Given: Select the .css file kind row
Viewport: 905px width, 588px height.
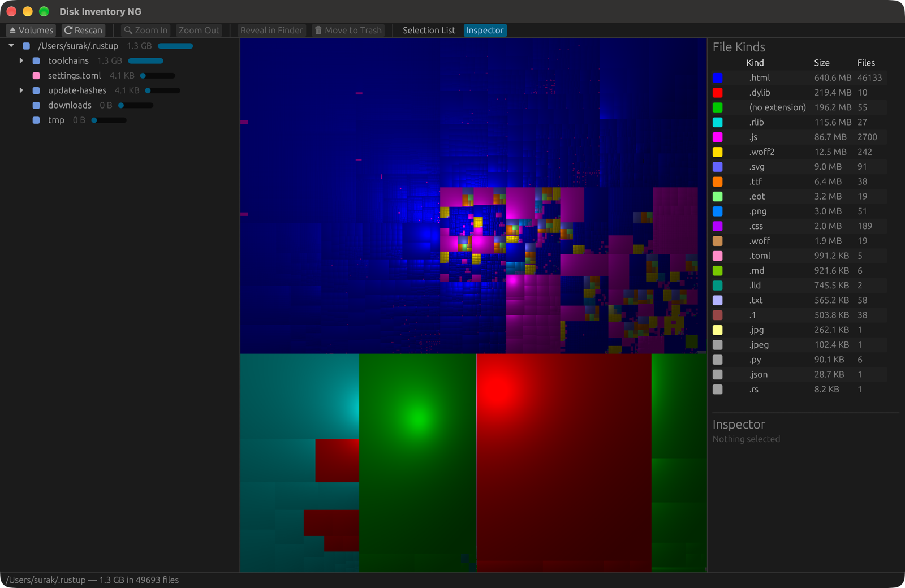Looking at the screenshot, I should [800, 226].
